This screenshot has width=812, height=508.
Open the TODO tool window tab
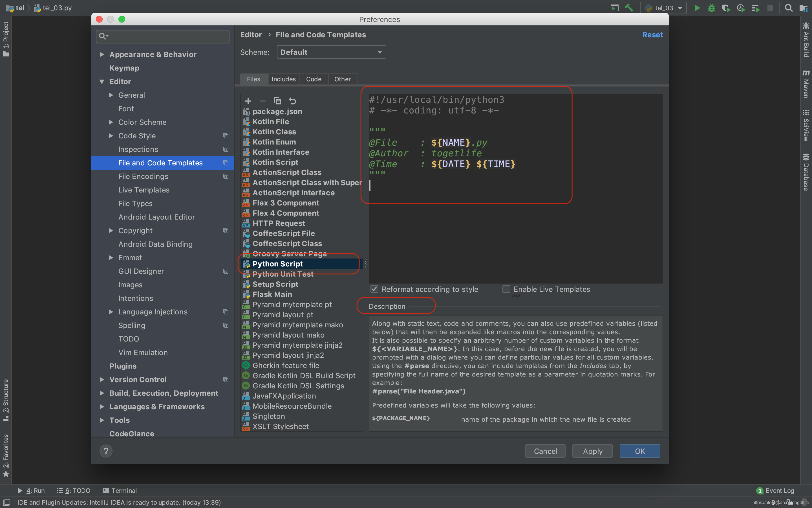click(x=74, y=491)
